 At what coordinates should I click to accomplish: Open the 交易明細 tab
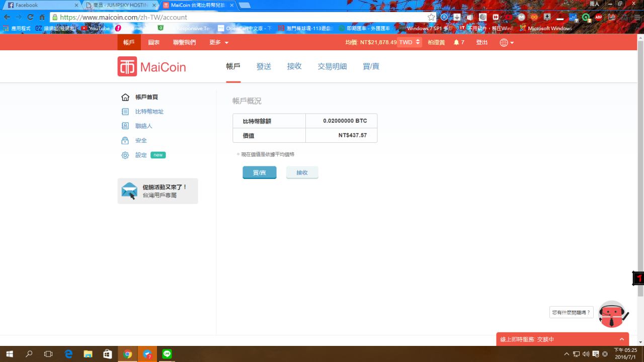[332, 66]
